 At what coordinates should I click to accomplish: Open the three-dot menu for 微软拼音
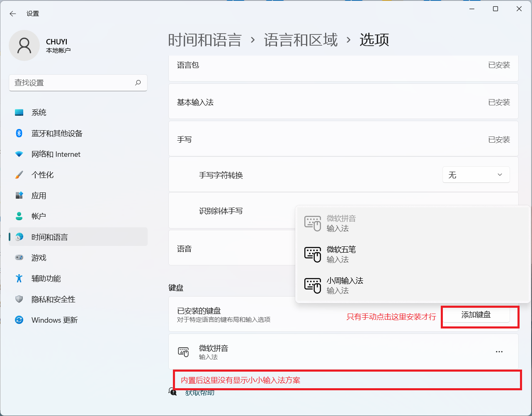(x=499, y=352)
